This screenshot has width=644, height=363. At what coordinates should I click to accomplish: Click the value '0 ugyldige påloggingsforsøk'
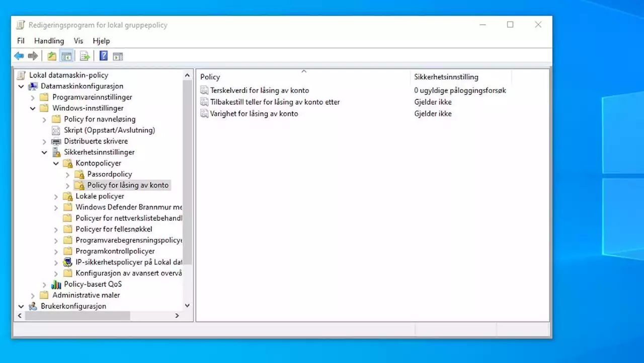point(460,90)
